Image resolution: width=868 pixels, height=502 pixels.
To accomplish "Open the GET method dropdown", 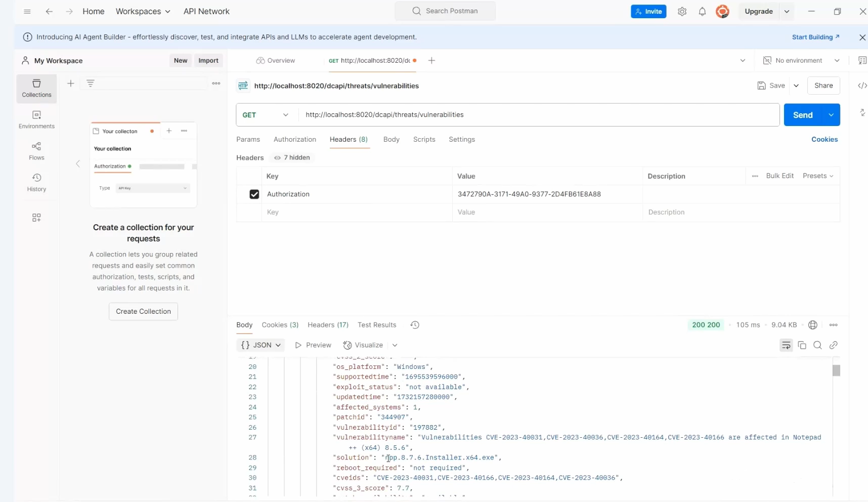I will 266,115.
